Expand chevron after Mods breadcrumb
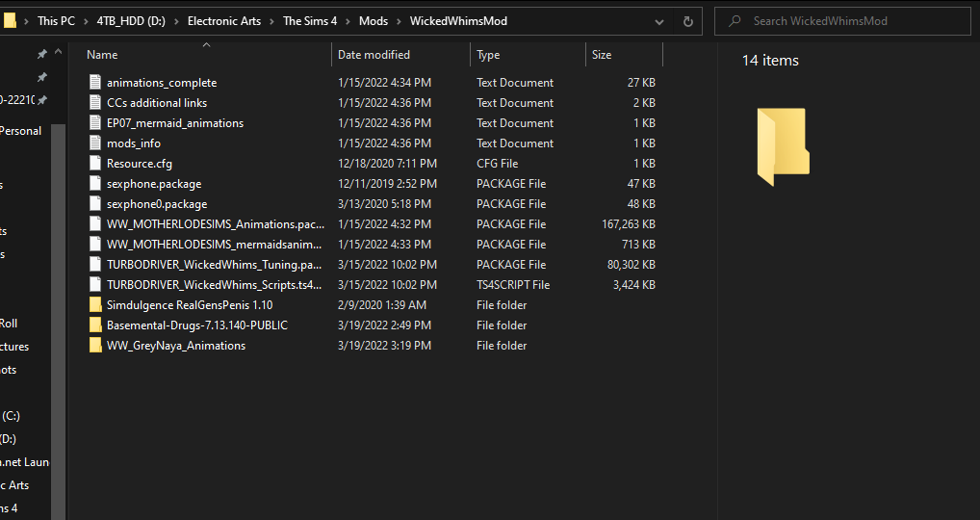Viewport: 980px width, 520px height. [x=399, y=21]
